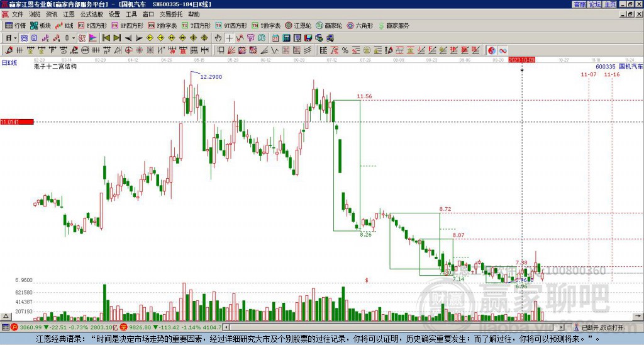Open the 江恩 menu
The width and height of the screenshot is (644, 345).
point(69,14)
